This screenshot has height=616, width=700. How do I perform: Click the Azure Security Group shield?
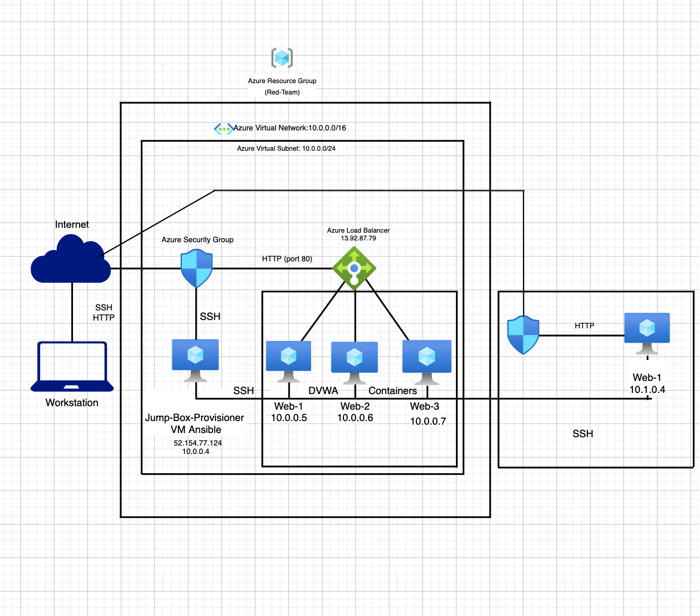click(x=196, y=269)
